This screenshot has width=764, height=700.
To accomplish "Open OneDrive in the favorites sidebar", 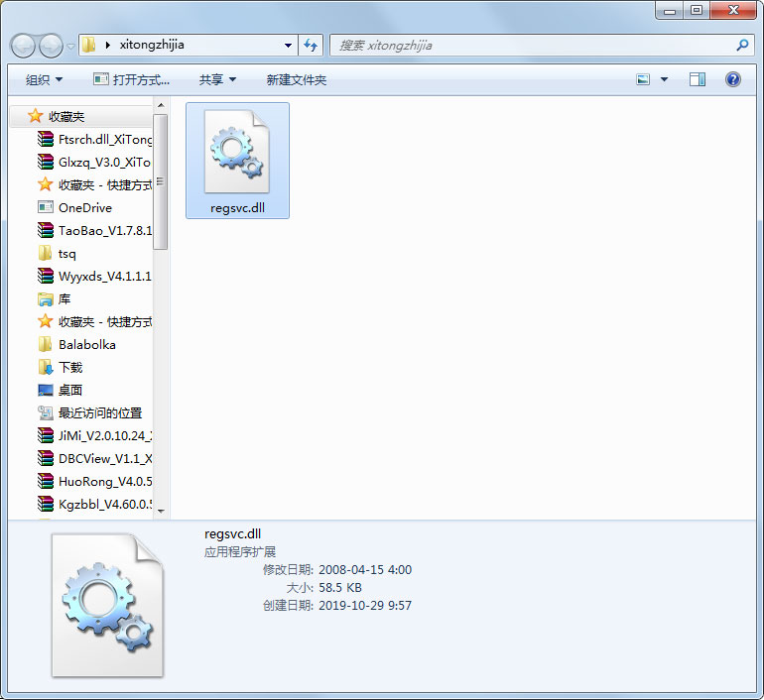I will coord(84,208).
